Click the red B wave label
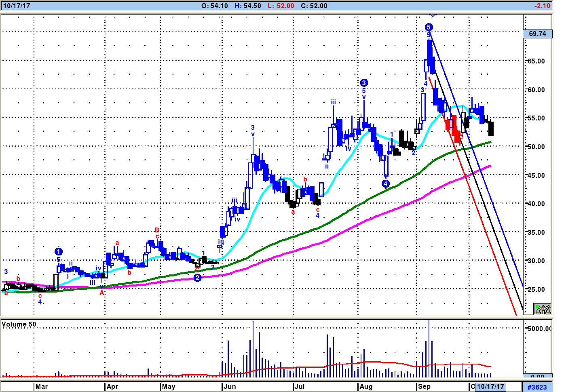 click(157, 230)
